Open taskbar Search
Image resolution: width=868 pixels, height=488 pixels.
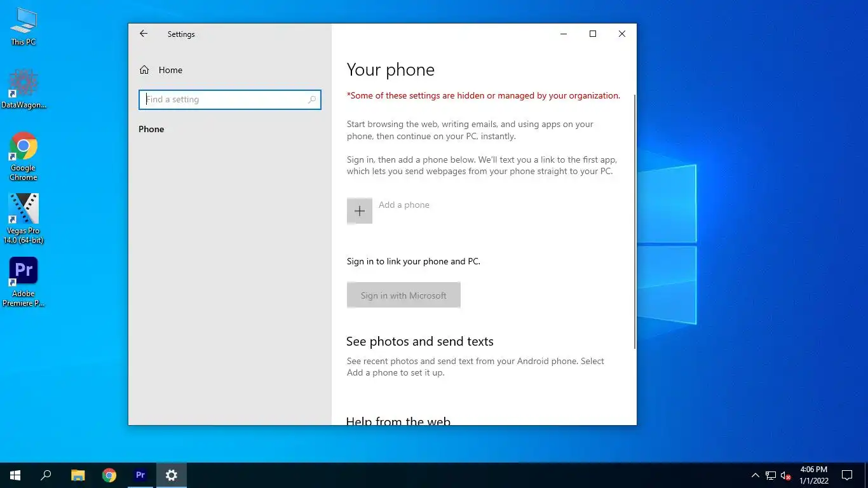[x=46, y=475]
